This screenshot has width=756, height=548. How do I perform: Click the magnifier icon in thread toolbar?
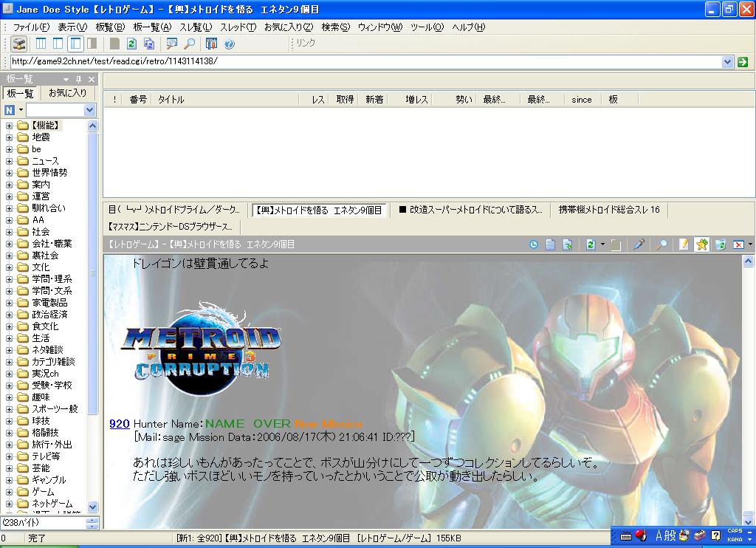coord(661,244)
